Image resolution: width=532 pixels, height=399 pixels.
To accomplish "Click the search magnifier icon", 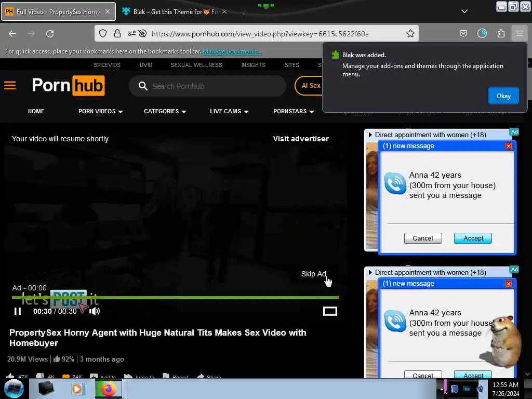I will coord(143,86).
